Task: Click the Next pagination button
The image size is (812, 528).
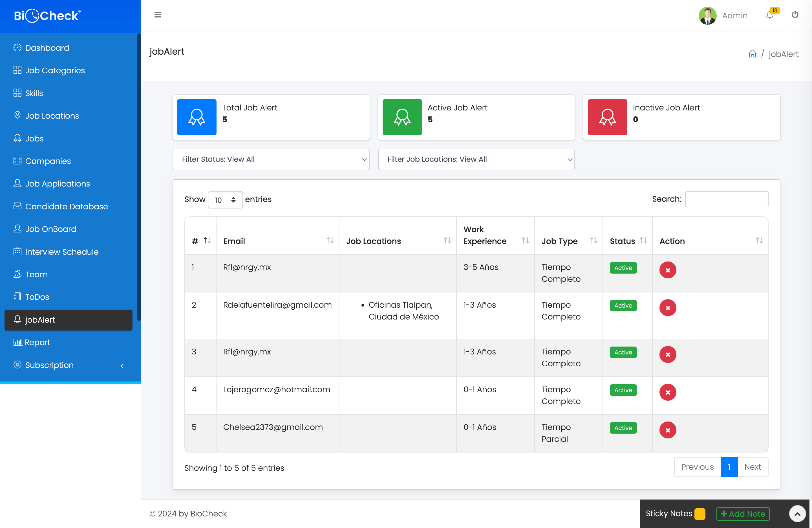Action: tap(753, 467)
